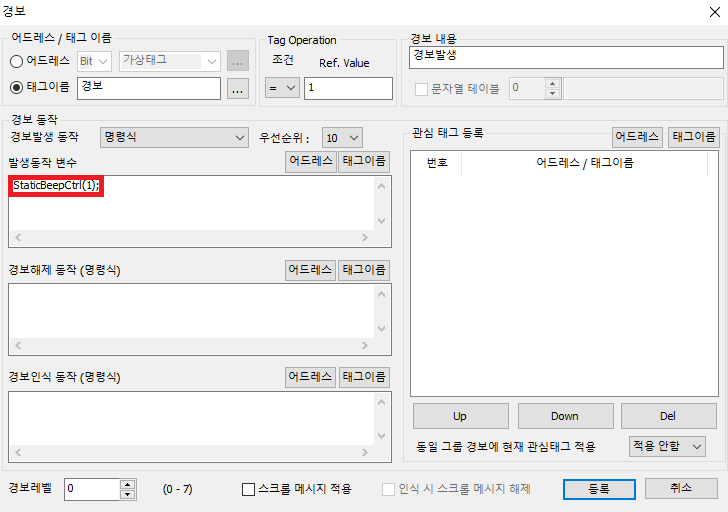This screenshot has width=728, height=512.
Task: Click the browse button next to 경보 tag name
Action: point(238,89)
